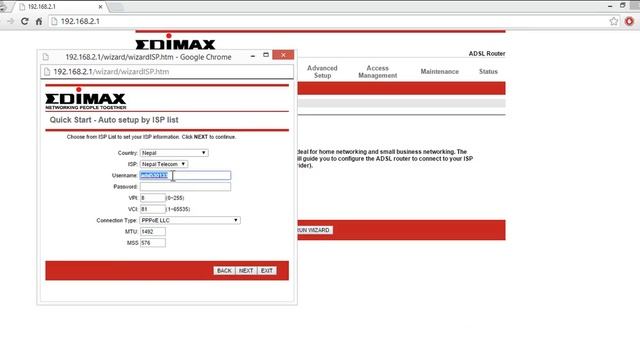Click the Password field
The height and width of the screenshot is (360, 640).
pos(185,187)
